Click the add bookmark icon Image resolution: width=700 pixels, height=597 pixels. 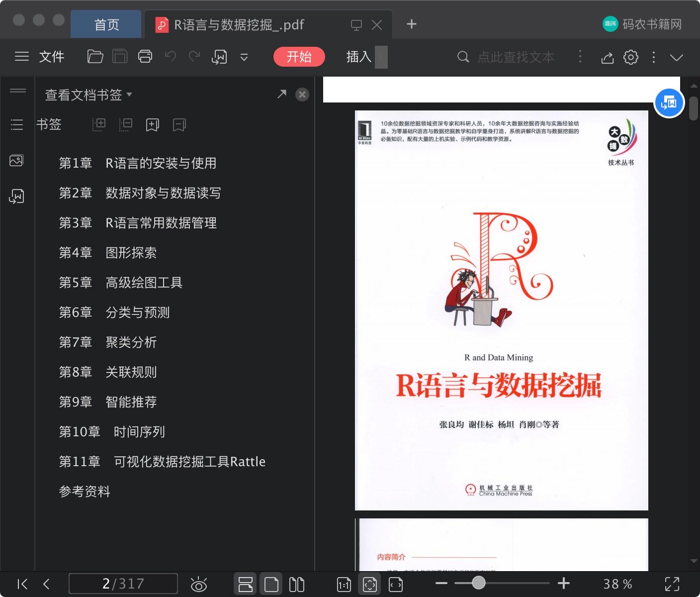[153, 125]
